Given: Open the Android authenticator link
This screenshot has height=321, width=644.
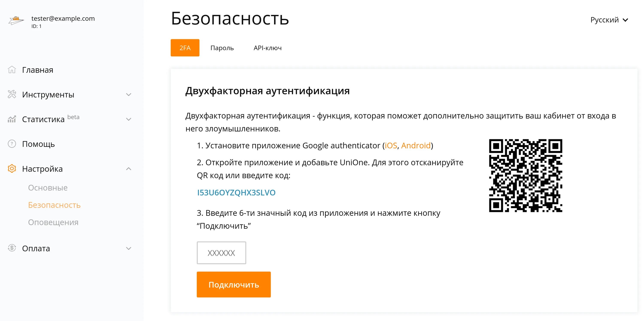Looking at the screenshot, I should click(416, 145).
